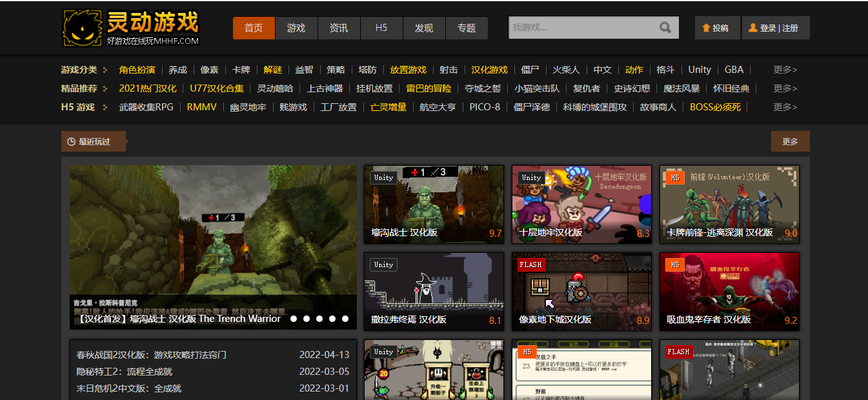868x400 pixels.
Task: Open the large 壕沟战士 carousel banner
Action: tap(213, 248)
